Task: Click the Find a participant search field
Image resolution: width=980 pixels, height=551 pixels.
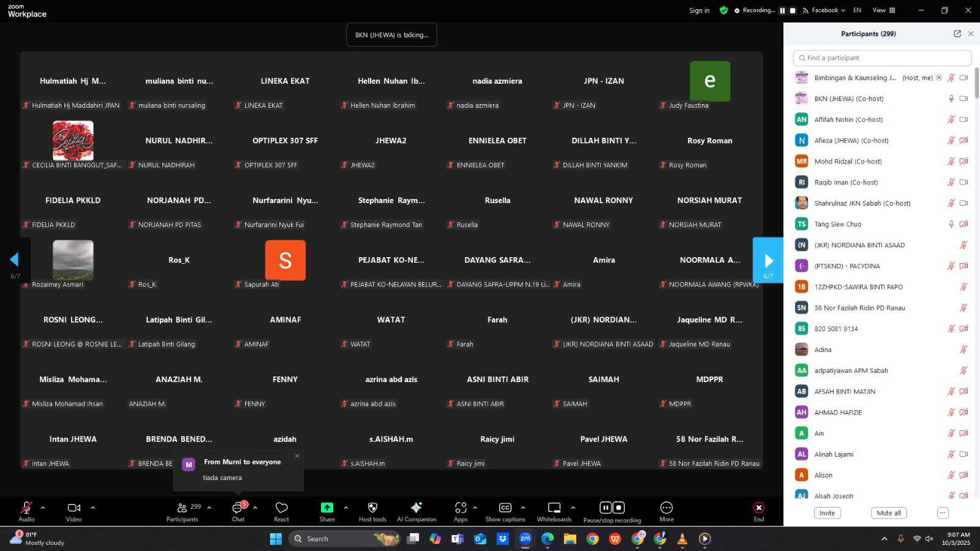Action: tap(882, 58)
